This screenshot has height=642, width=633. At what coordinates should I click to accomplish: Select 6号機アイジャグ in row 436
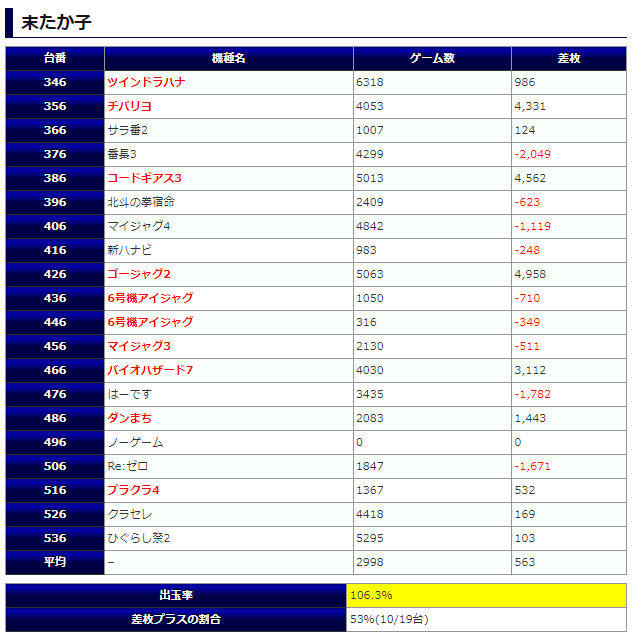pyautogui.click(x=150, y=298)
